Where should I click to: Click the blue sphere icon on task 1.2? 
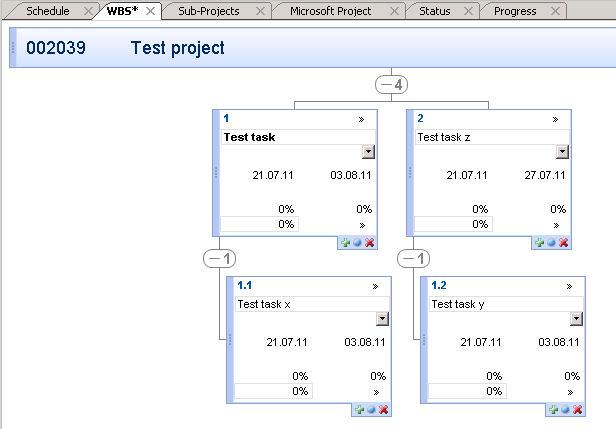(565, 410)
